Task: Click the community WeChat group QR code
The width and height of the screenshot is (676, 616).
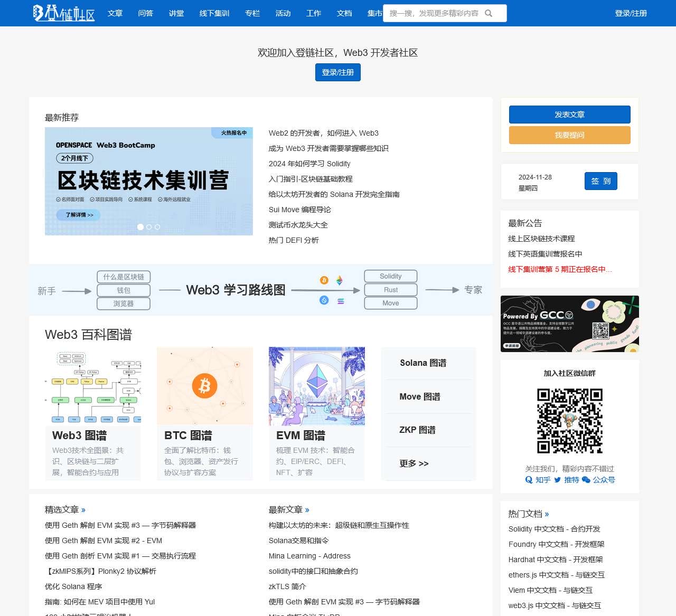Action: [570, 421]
